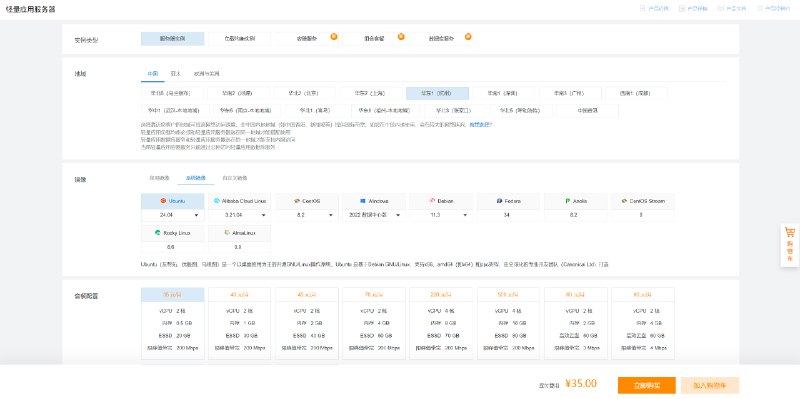Open the Ubuntu 24.04 version dropdown
Screen dimensions: 800x399
[172, 215]
